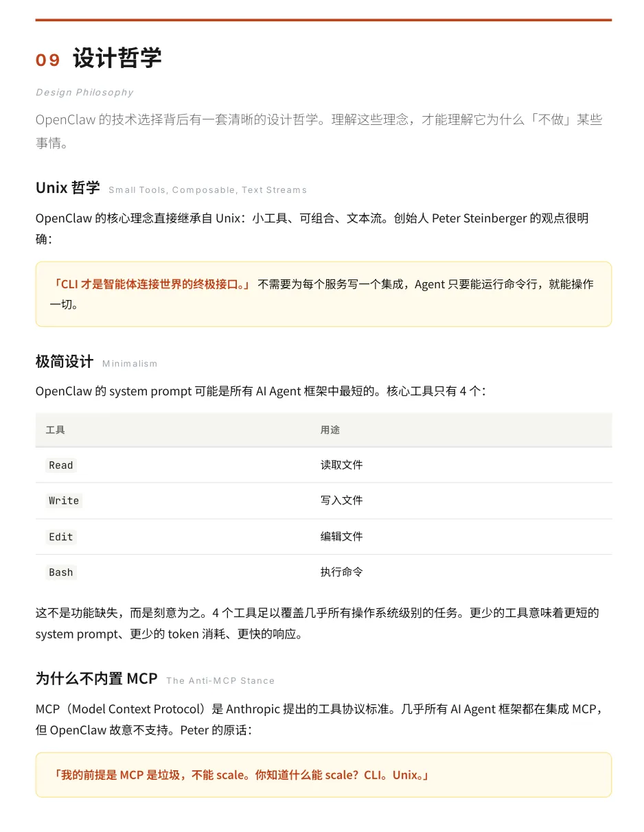Click the Unix 哲学 heading
The image size is (644, 832).
[68, 187]
